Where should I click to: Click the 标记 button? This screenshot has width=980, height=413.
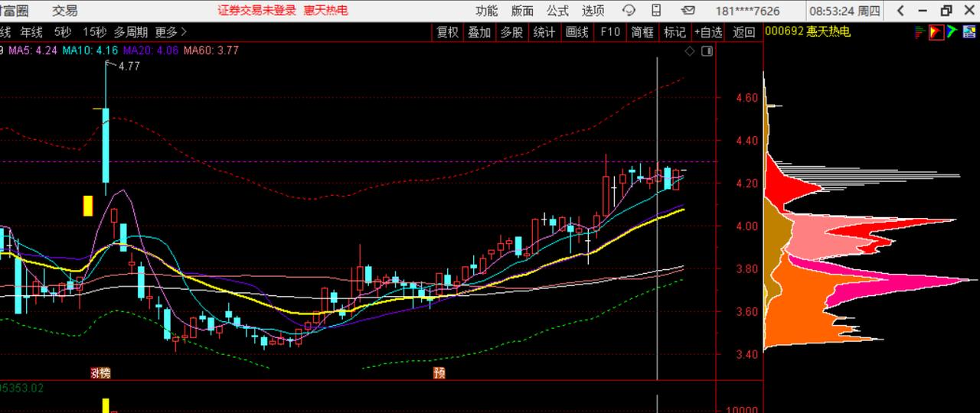pyautogui.click(x=675, y=32)
